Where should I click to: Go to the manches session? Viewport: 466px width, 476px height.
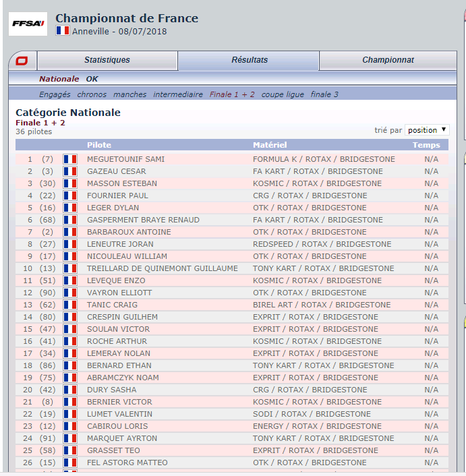click(x=129, y=94)
